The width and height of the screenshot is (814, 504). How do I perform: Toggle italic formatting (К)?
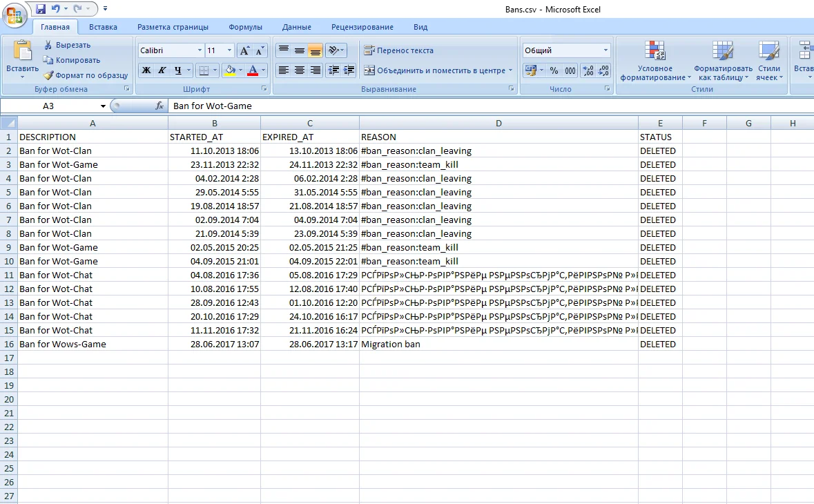[x=162, y=70]
